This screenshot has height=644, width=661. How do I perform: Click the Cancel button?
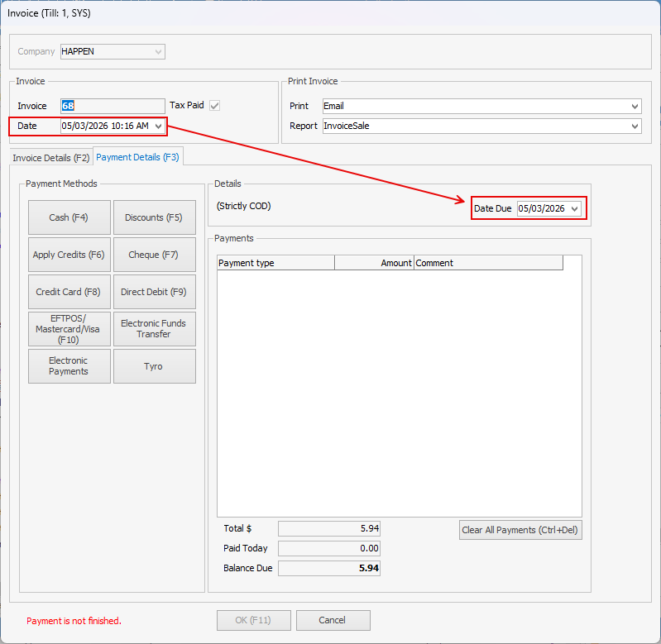point(333,620)
